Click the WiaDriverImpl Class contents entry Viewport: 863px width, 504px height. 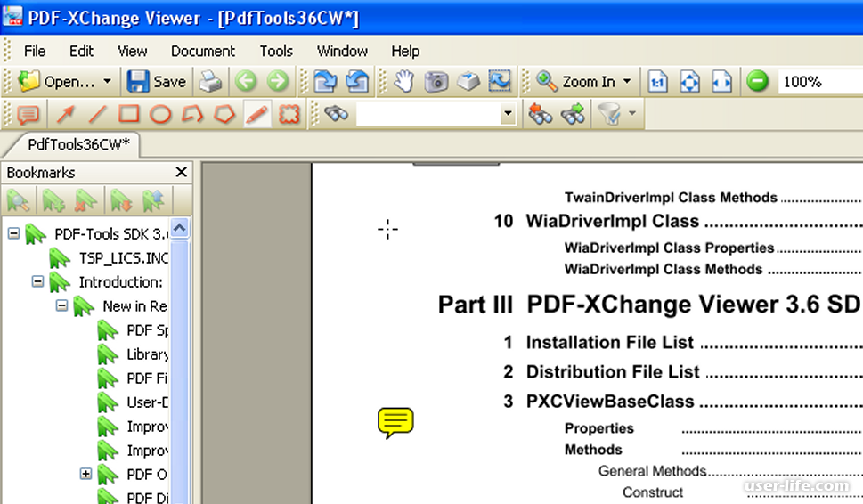point(612,221)
